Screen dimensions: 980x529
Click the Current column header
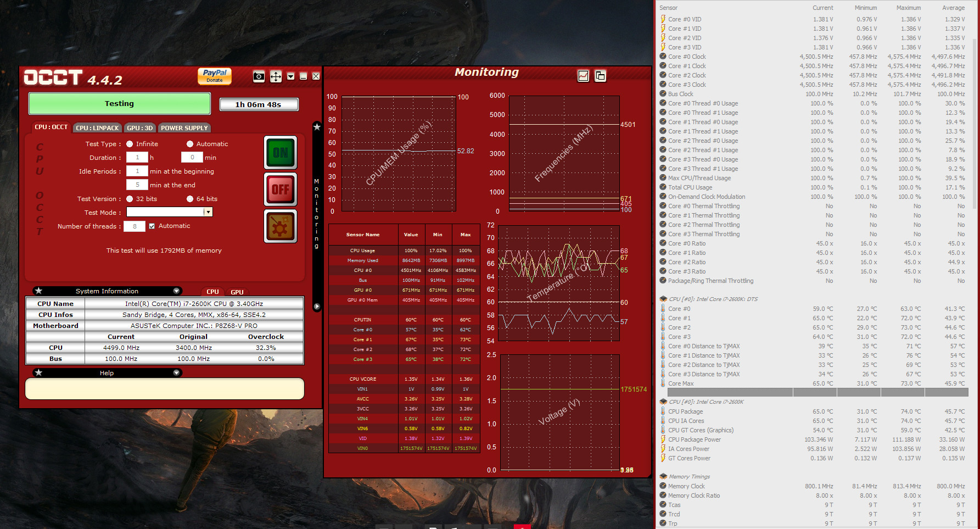(x=822, y=8)
